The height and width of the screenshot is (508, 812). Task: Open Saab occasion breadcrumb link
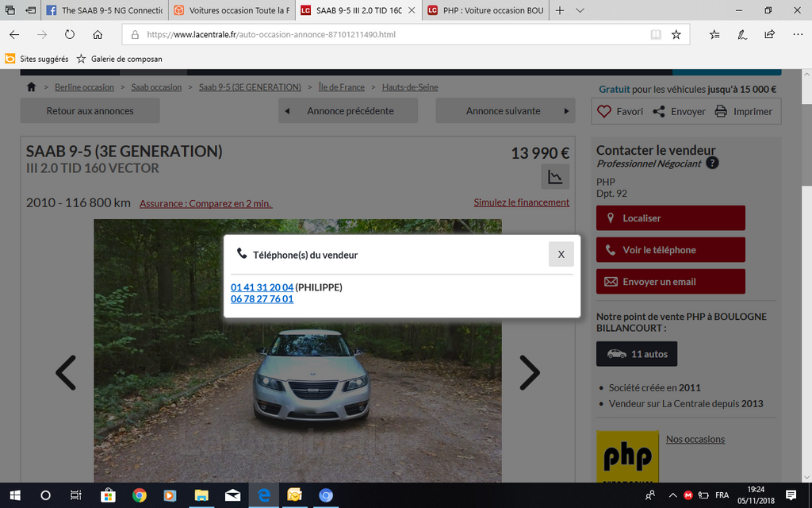pos(156,87)
